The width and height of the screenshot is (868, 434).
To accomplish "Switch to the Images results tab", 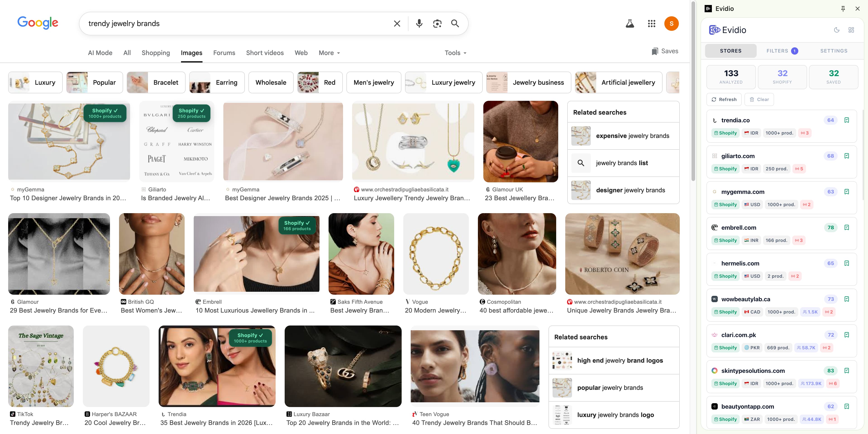I will [x=191, y=53].
